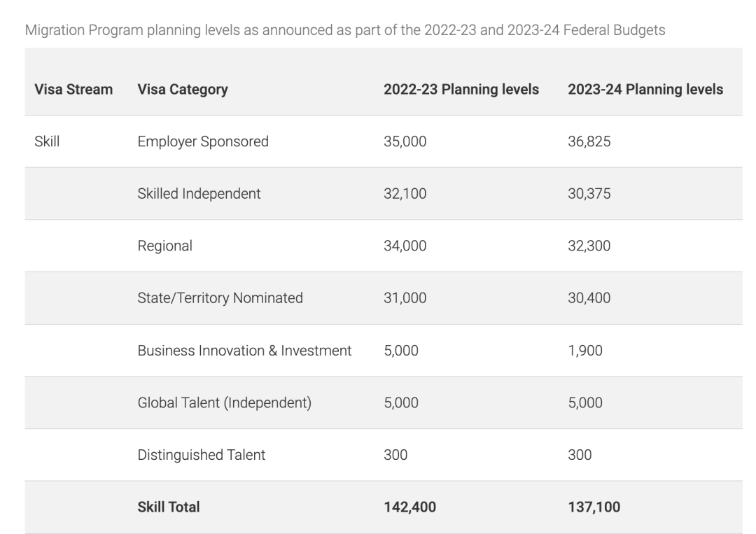
Task: Click the 1,900 planning level value
Action: [x=584, y=351]
